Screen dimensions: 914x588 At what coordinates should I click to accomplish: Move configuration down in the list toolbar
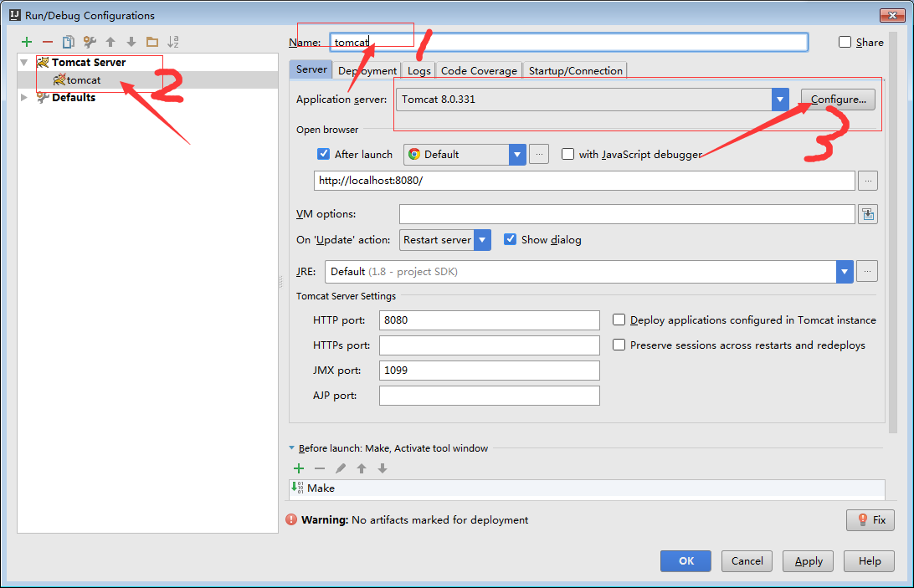pyautogui.click(x=131, y=42)
